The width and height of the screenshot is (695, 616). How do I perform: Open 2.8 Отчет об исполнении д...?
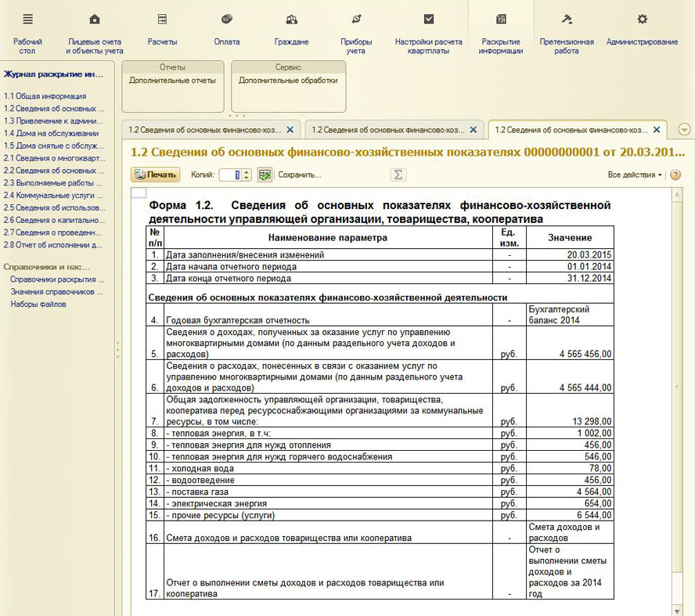(x=52, y=245)
